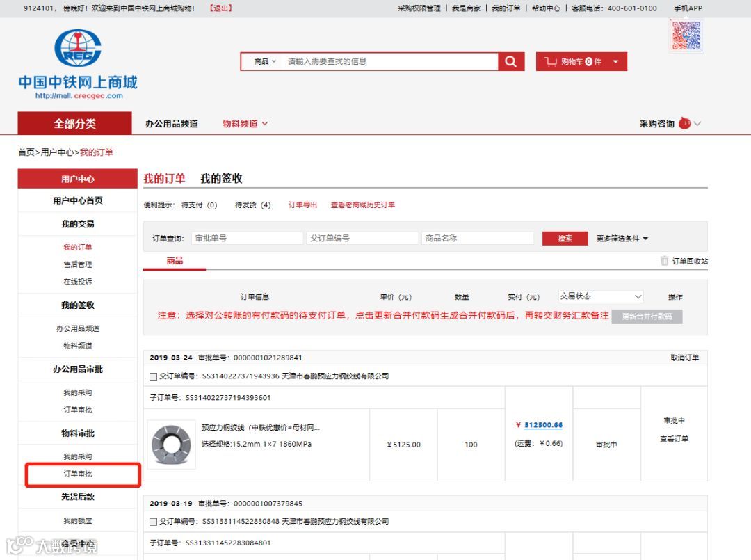Focus the 父订单编号 input field

click(362, 238)
